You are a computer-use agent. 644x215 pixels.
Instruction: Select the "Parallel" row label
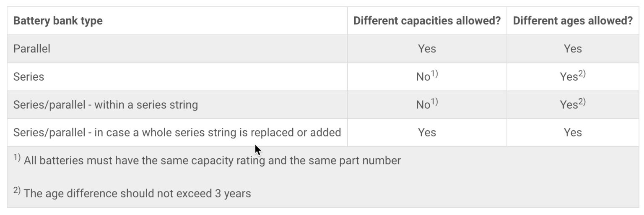coord(32,49)
